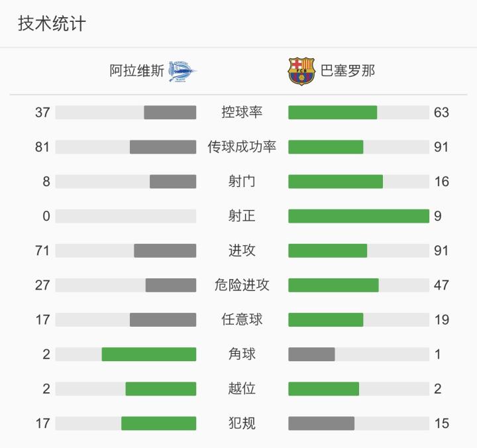Click the Alavés team crest icon
The image size is (477, 448).
[x=182, y=71]
